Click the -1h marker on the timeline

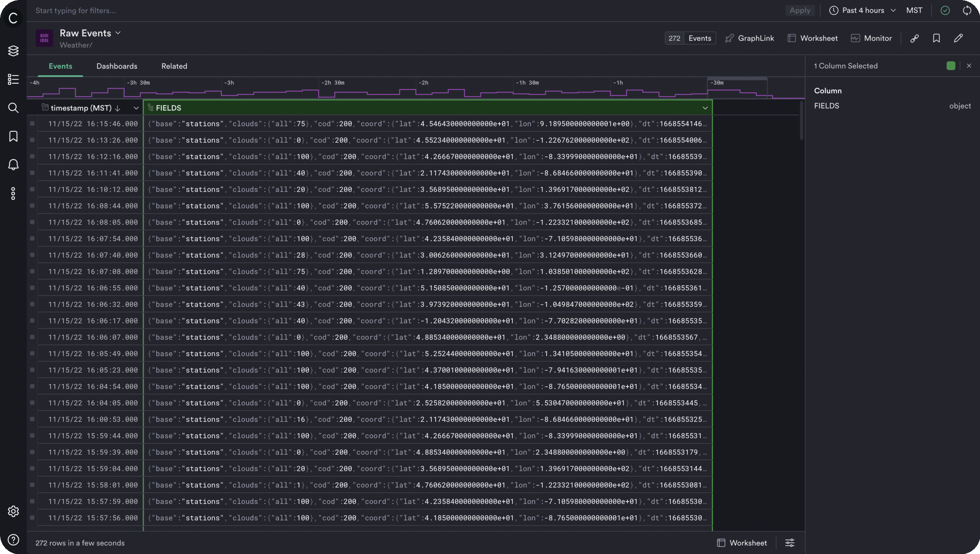618,83
